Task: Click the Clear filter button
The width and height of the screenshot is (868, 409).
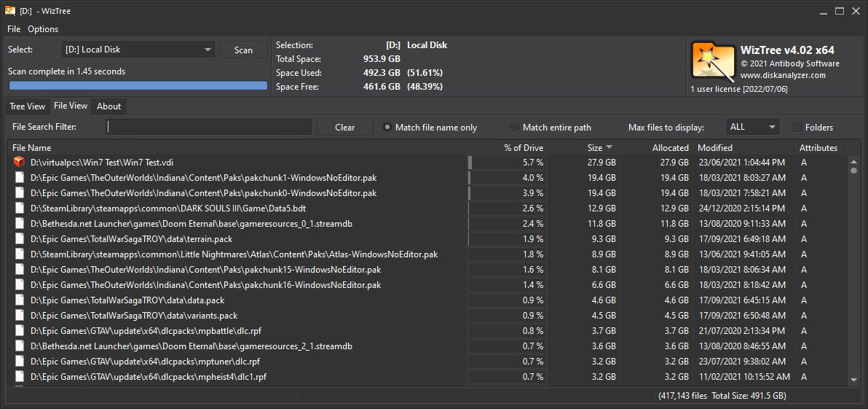Action: (x=344, y=127)
